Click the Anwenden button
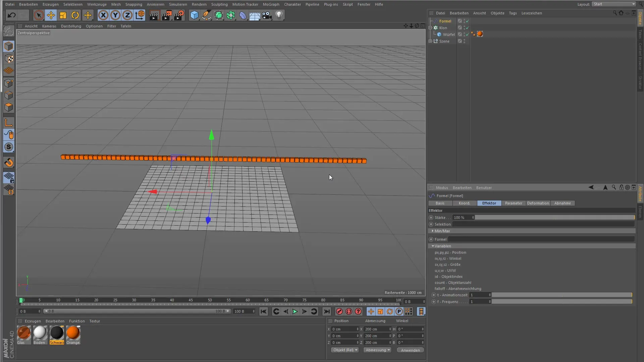This screenshot has width=644, height=362. click(x=410, y=350)
